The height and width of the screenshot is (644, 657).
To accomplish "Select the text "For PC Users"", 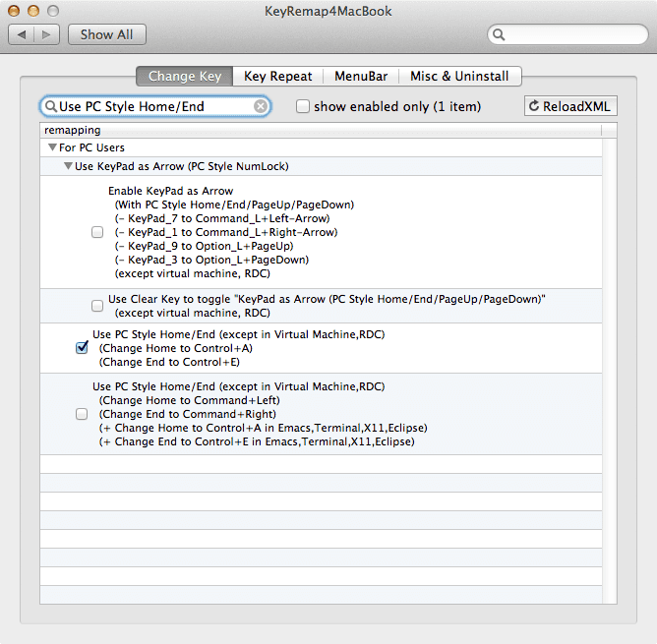I will click(x=91, y=147).
